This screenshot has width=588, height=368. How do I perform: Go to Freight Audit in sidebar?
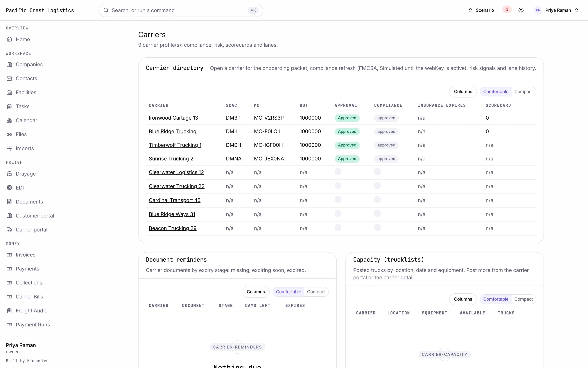[x=31, y=311]
